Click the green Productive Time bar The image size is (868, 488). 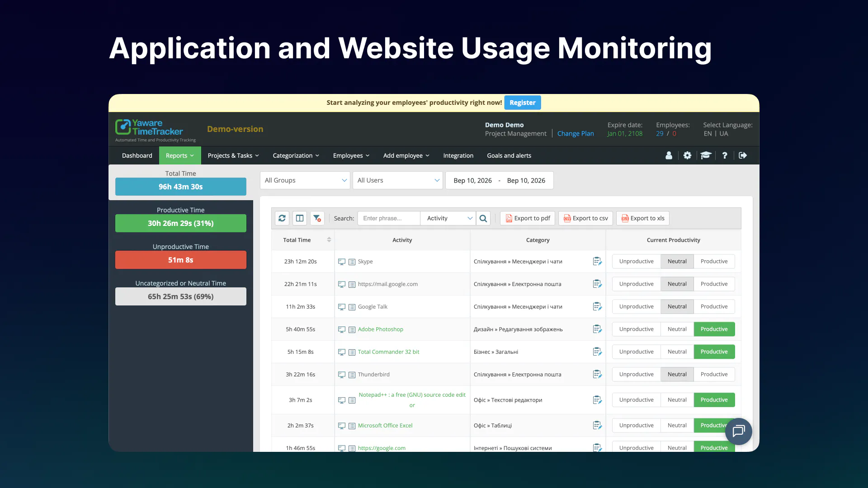pyautogui.click(x=181, y=223)
